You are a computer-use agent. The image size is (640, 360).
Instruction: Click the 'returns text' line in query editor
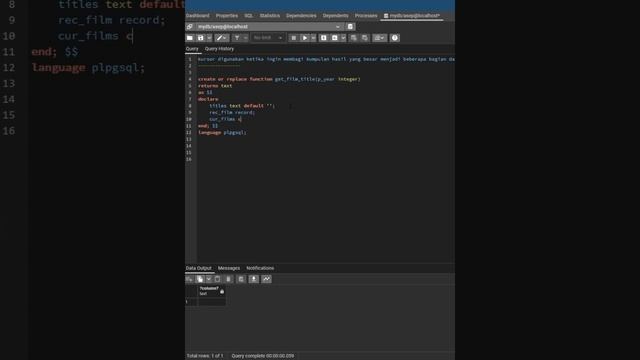(215, 86)
